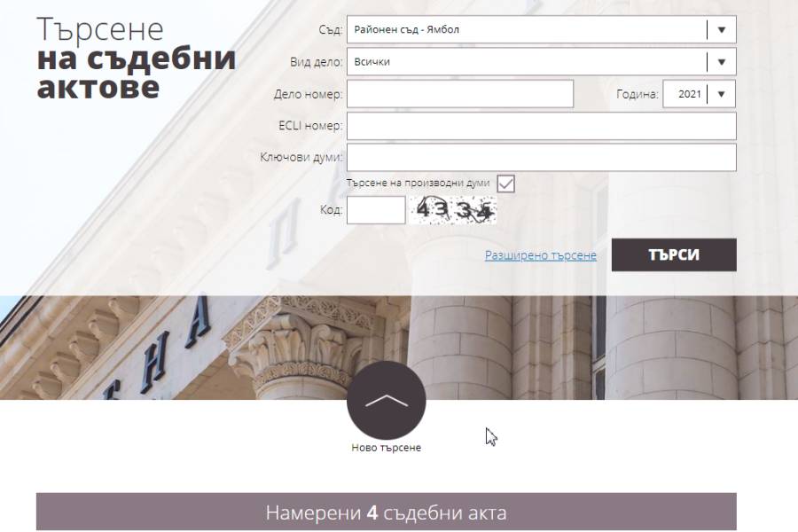The width and height of the screenshot is (798, 532).
Task: Expand the Съд dropdown arrow
Action: [x=721, y=29]
